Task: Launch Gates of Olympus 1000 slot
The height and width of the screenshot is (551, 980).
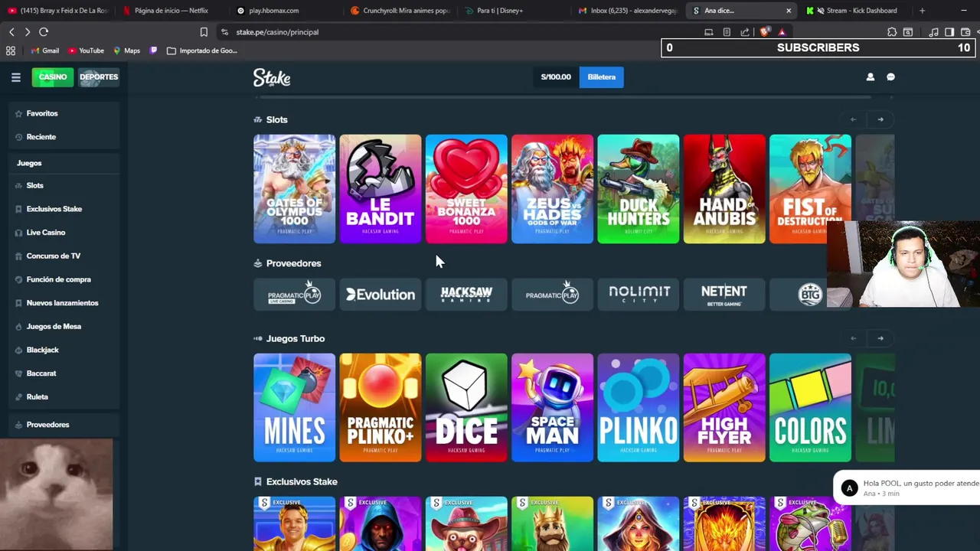Action: coord(294,189)
